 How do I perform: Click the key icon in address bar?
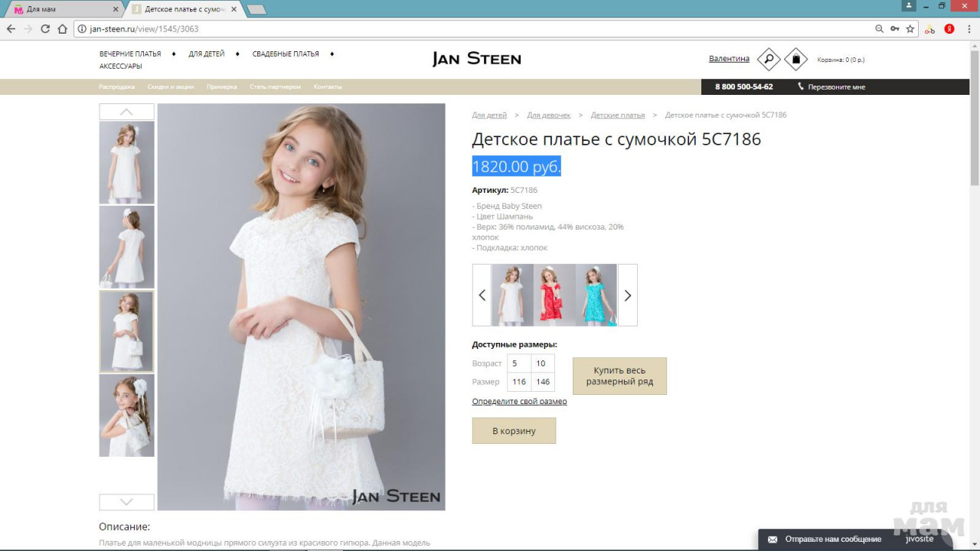pyautogui.click(x=894, y=29)
